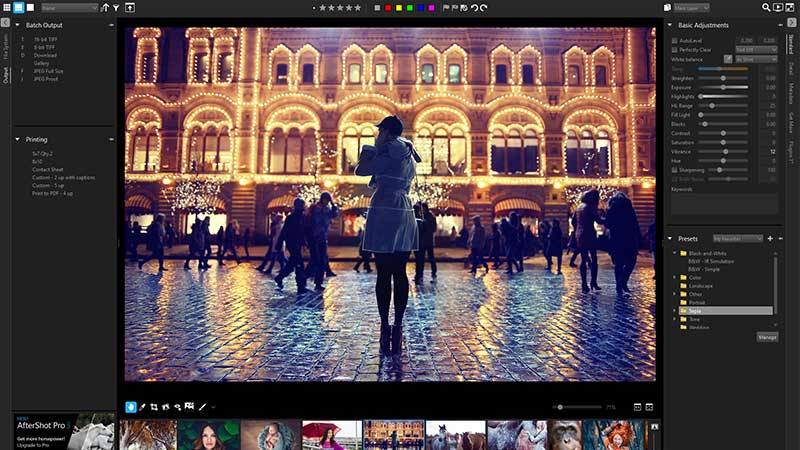Add a new preset with plus icon
This screenshot has height=450, width=800.
(770, 238)
